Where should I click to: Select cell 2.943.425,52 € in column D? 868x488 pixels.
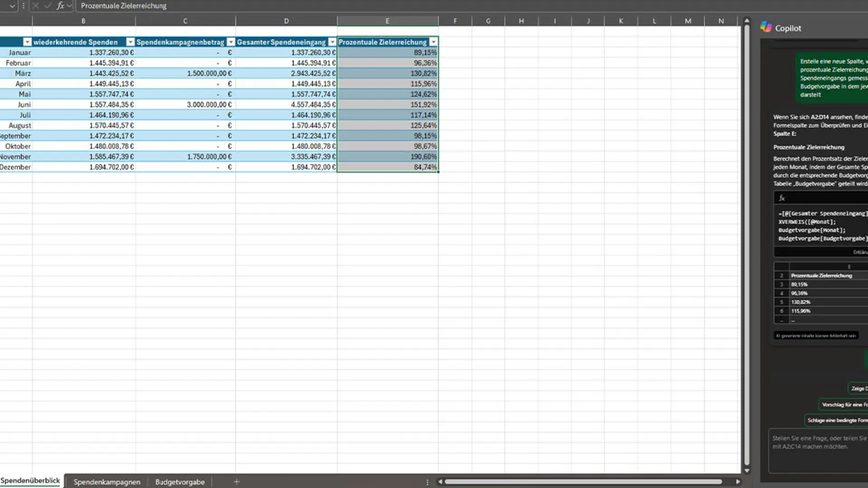(x=287, y=73)
